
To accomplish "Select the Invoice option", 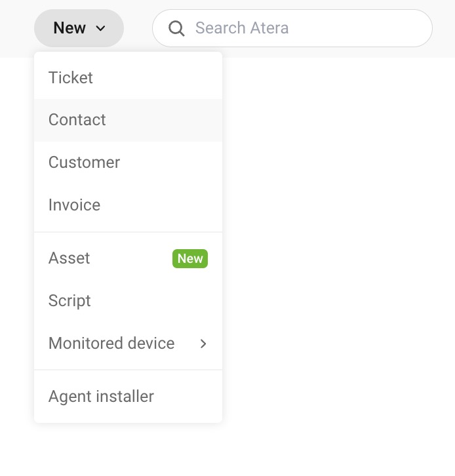I will click(x=128, y=205).
